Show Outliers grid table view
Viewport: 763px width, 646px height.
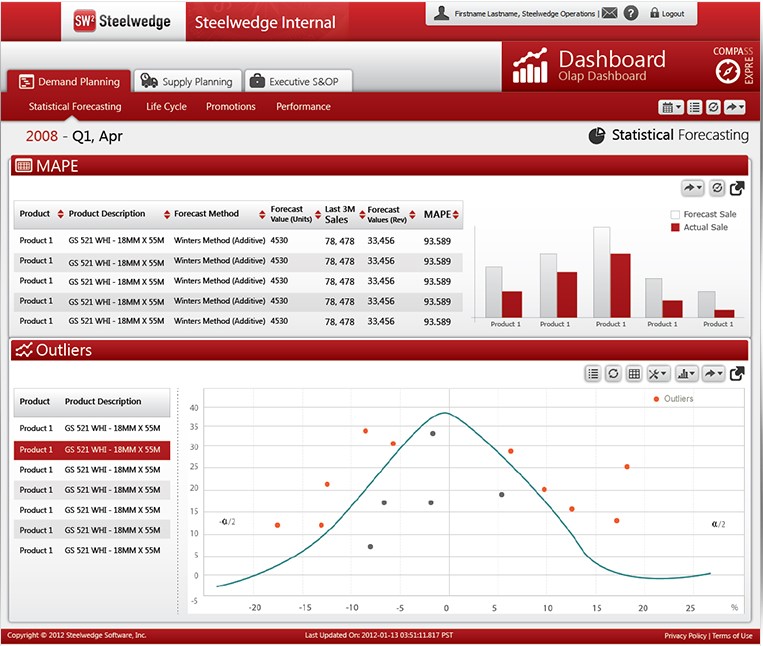coord(634,373)
